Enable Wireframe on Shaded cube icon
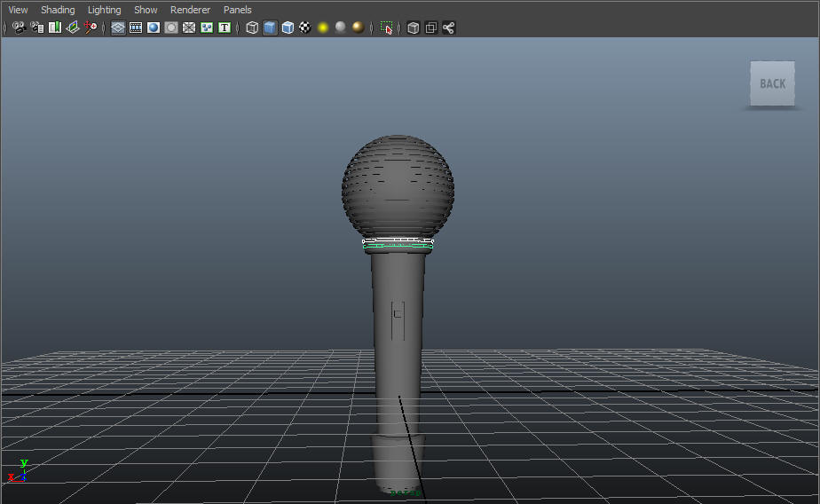The image size is (820, 504). tap(288, 28)
